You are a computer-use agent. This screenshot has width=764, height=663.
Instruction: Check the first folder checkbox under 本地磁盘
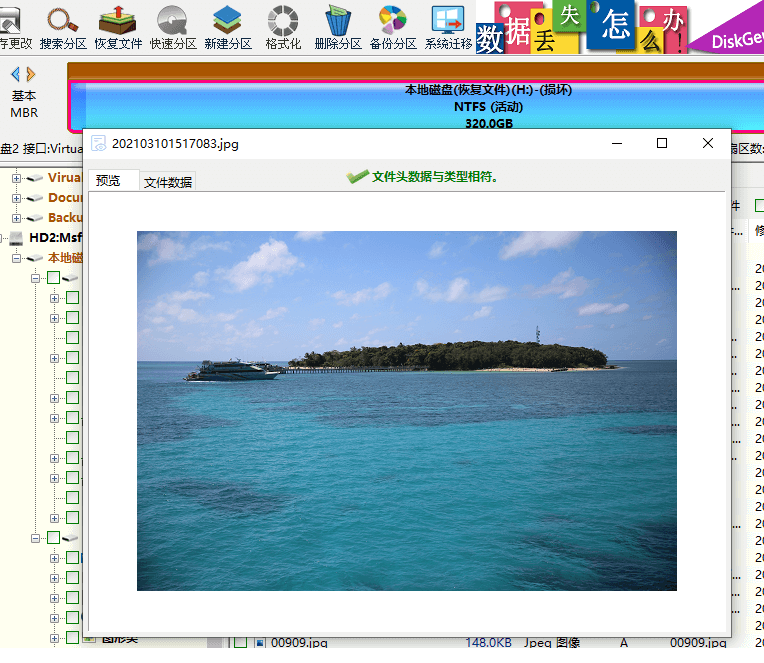click(53, 278)
